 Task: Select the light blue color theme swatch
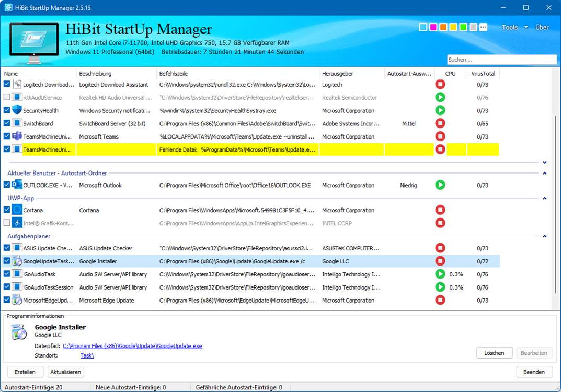click(423, 27)
